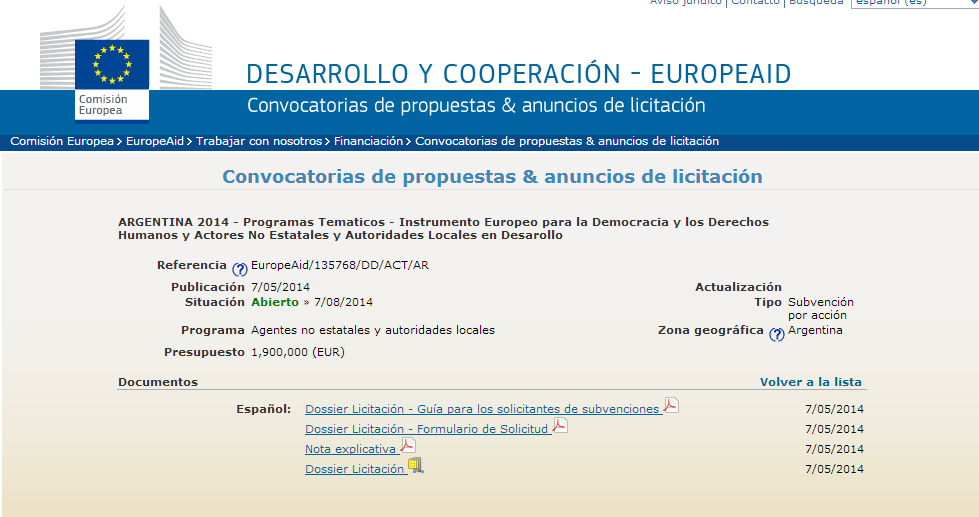Open the language selection dropdown
Screen dimensions: 979x517
click(914, 3)
